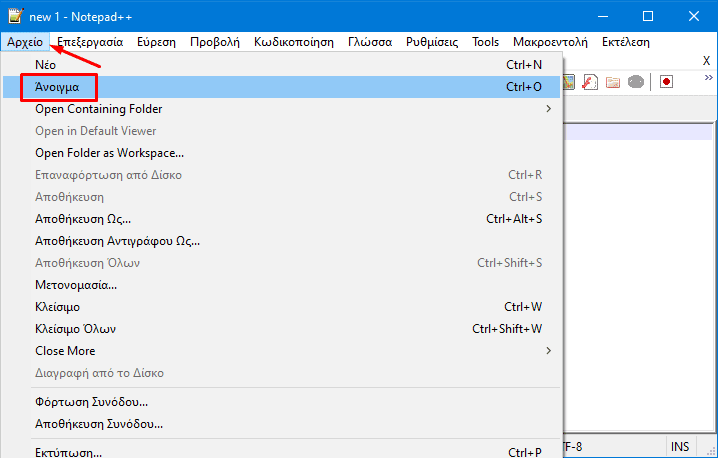Open the Εκτέλεση menu

coord(626,42)
